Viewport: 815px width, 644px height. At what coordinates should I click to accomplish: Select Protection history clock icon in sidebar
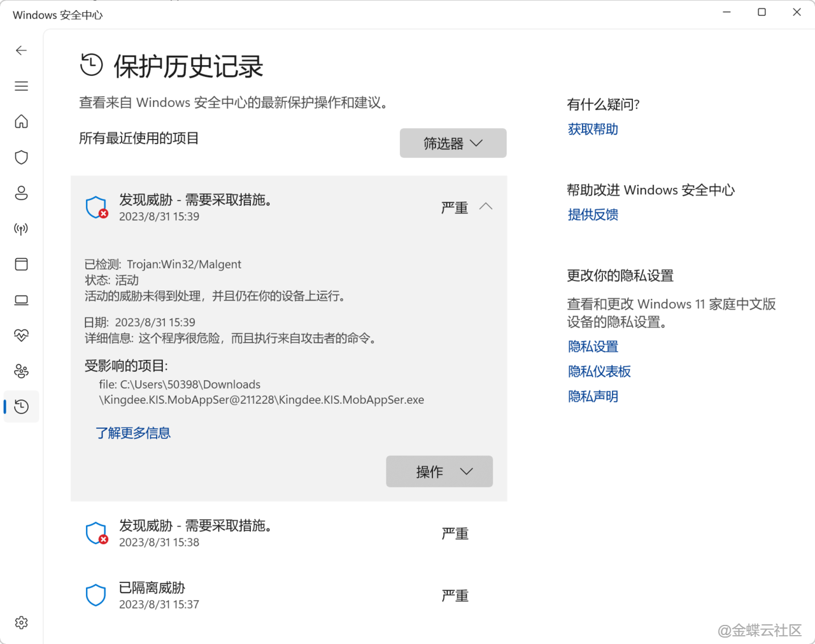22,406
